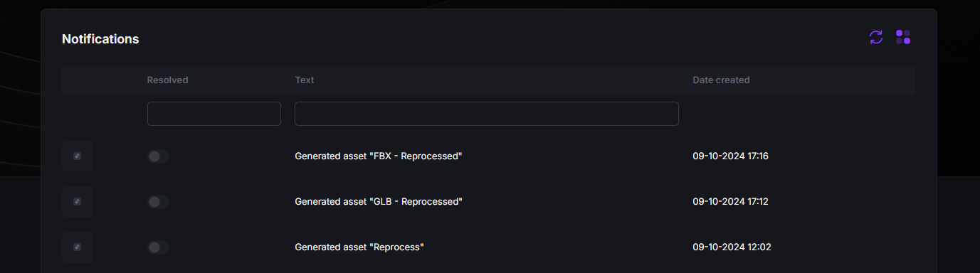This screenshot has height=273, width=980.
Task: Refresh the Notifications list
Action: [876, 37]
